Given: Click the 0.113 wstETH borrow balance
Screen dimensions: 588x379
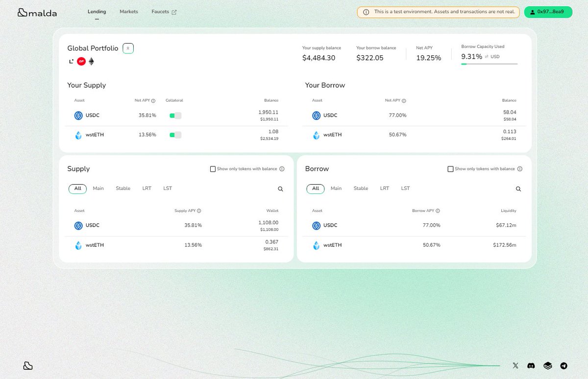Looking at the screenshot, I should (510, 132).
